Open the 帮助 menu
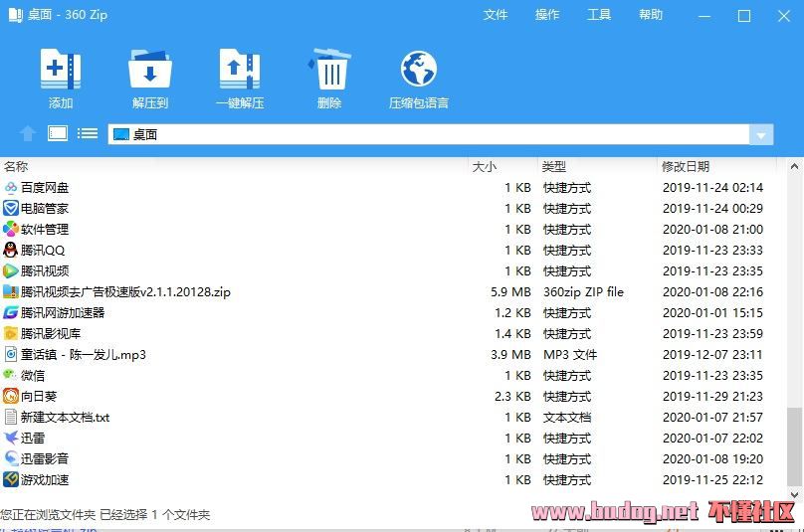Screen dimensions: 804x532 click(651, 15)
